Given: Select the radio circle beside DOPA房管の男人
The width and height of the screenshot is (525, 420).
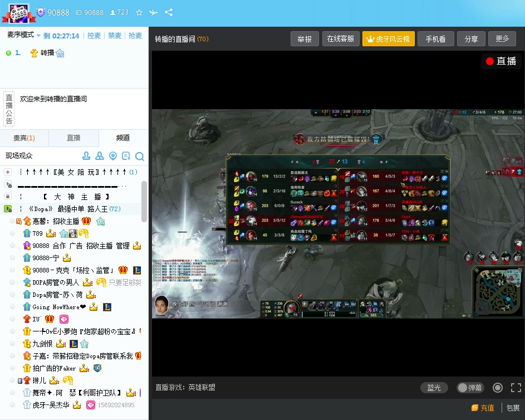Looking at the screenshot, I should [x=13, y=282].
